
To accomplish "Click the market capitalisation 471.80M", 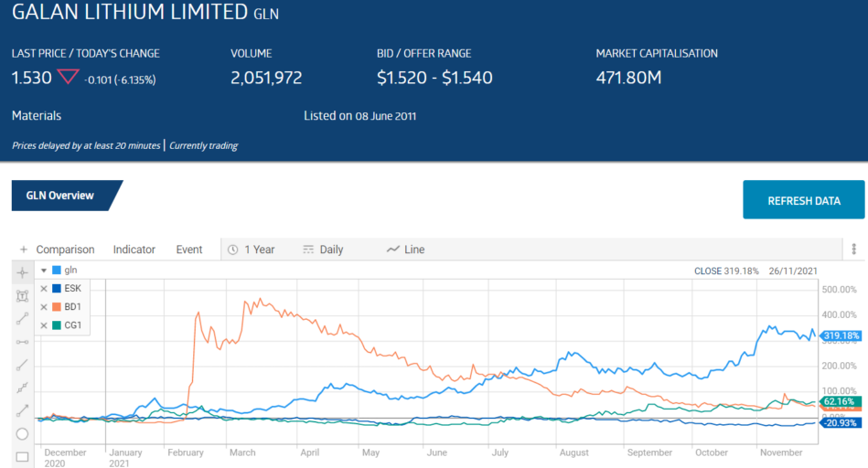I will (628, 78).
